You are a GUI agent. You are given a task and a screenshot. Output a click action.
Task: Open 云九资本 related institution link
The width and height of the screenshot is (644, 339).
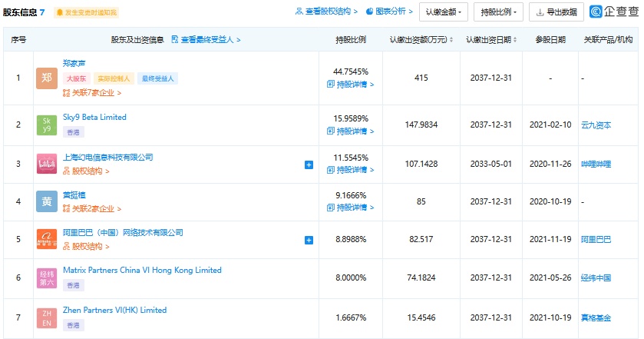click(596, 125)
